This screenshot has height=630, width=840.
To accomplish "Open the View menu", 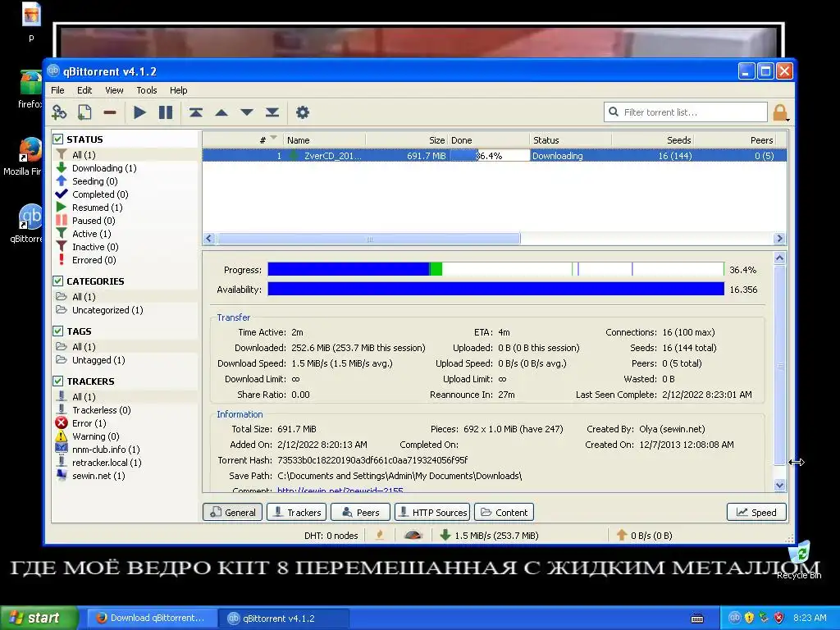I will pyautogui.click(x=114, y=90).
